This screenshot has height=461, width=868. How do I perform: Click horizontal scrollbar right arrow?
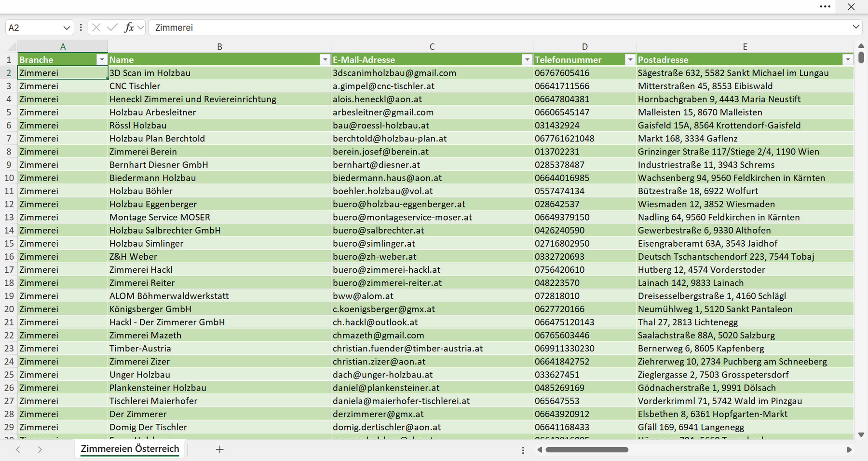point(849,449)
